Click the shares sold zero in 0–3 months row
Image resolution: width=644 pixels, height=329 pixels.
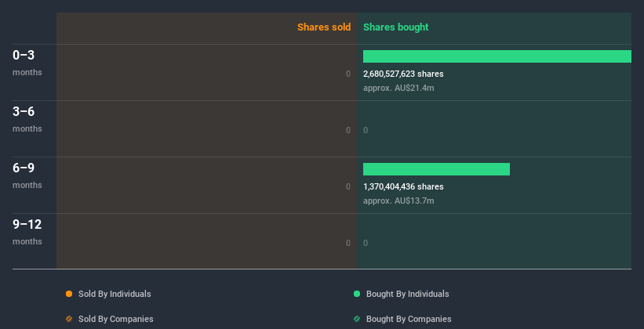pyautogui.click(x=348, y=74)
